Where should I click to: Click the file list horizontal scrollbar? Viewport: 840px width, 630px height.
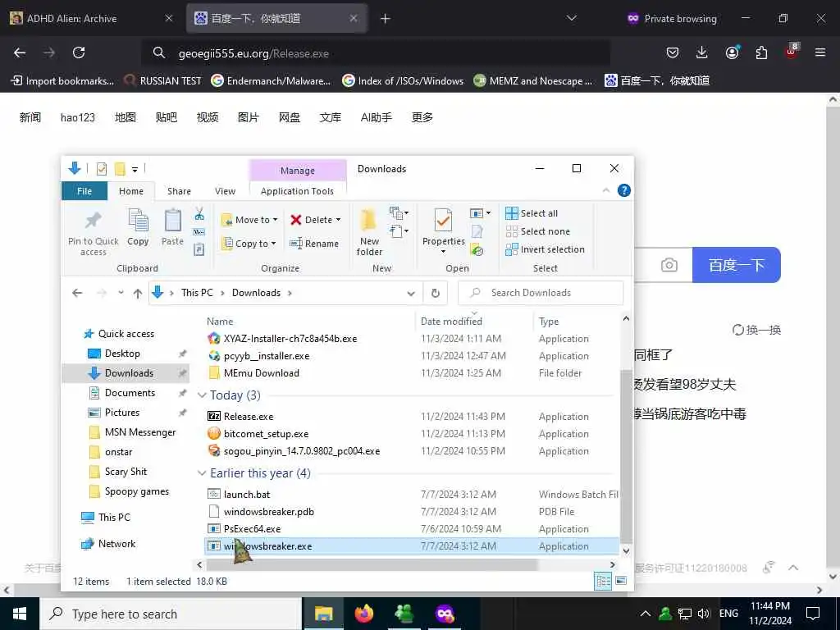click(x=372, y=564)
